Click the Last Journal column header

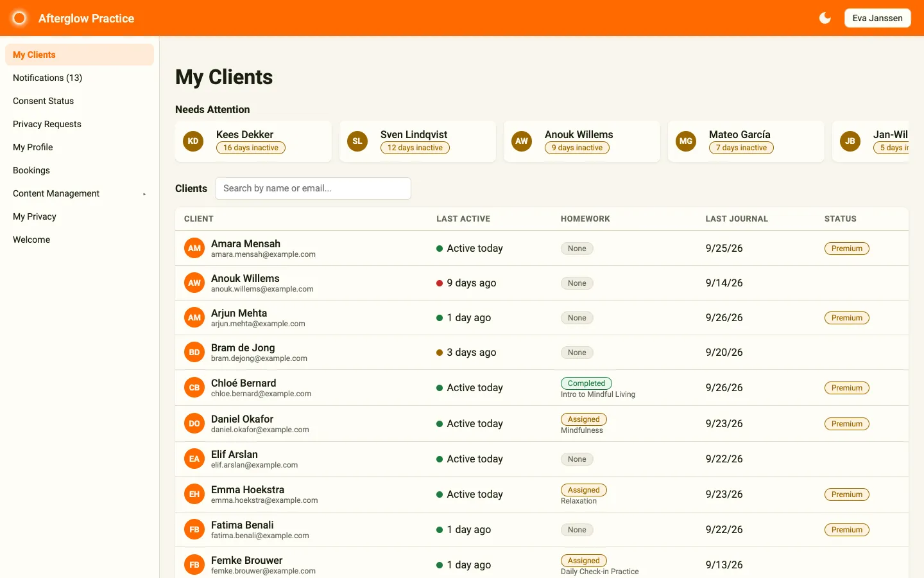click(737, 219)
